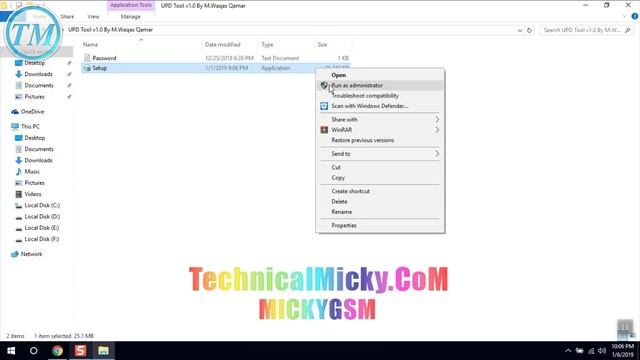Open Downloads folder under This PC
640x360 pixels.
[38, 160]
